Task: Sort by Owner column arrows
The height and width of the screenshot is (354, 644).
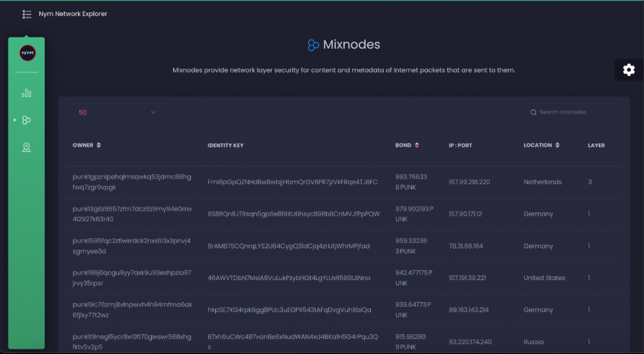Action: pyautogui.click(x=98, y=145)
